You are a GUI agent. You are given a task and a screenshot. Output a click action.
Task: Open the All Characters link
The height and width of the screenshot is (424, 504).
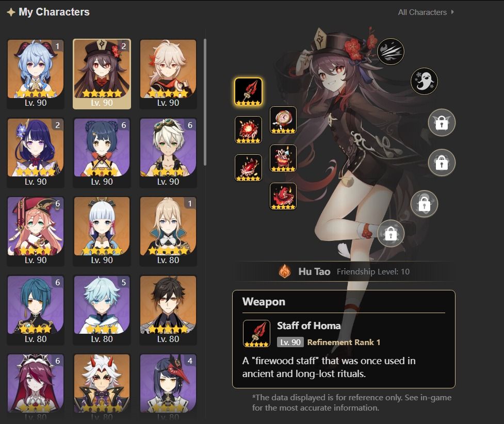click(422, 12)
